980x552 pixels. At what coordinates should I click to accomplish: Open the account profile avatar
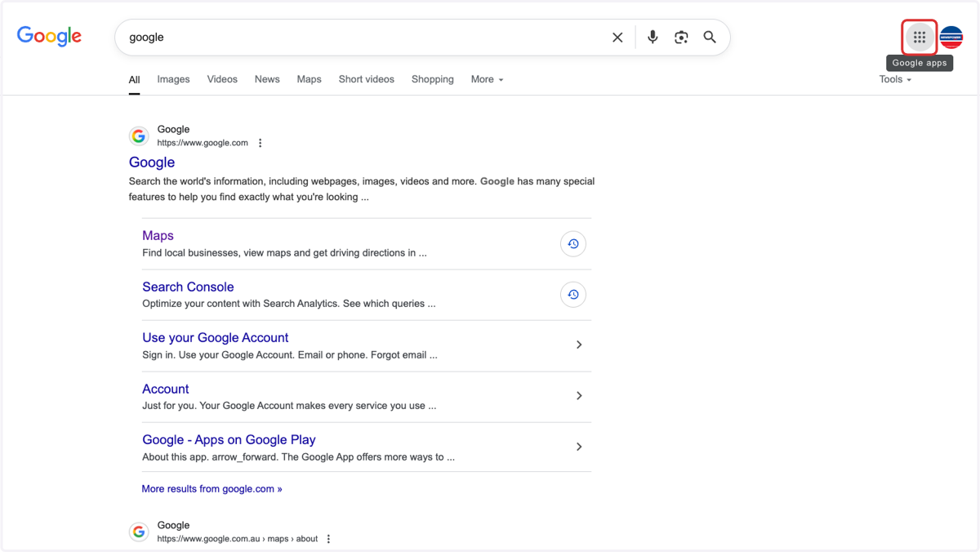point(951,37)
